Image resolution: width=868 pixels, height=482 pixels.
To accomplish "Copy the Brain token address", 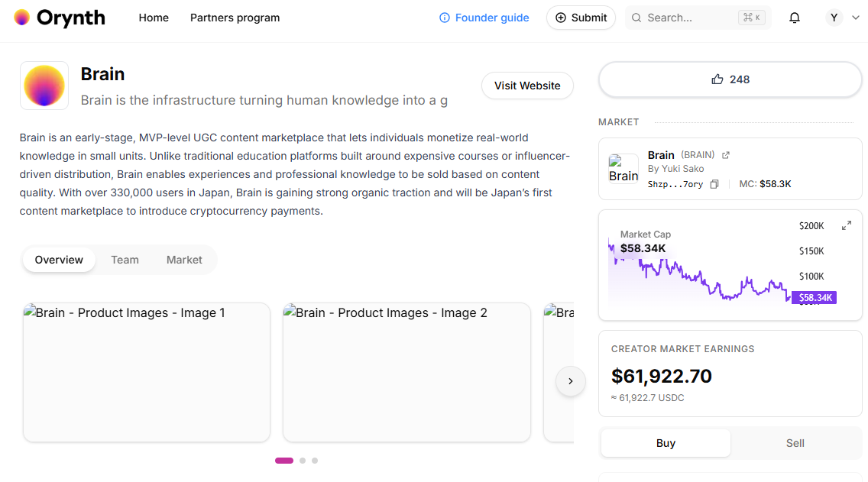I will [714, 184].
